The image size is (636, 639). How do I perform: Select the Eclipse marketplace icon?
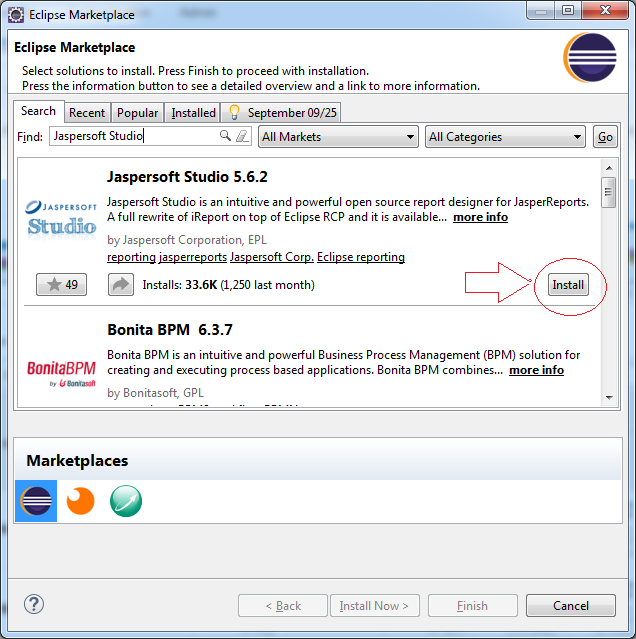pos(36,501)
